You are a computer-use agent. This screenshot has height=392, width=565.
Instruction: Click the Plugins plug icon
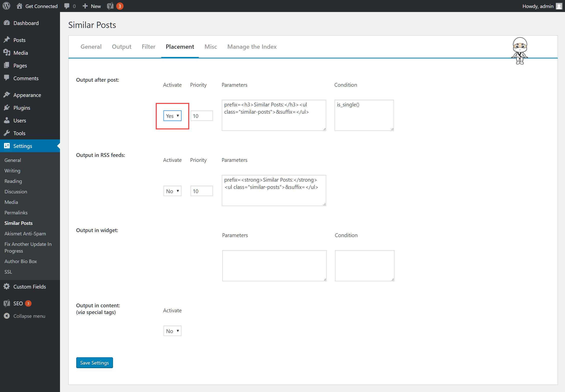(x=7, y=107)
